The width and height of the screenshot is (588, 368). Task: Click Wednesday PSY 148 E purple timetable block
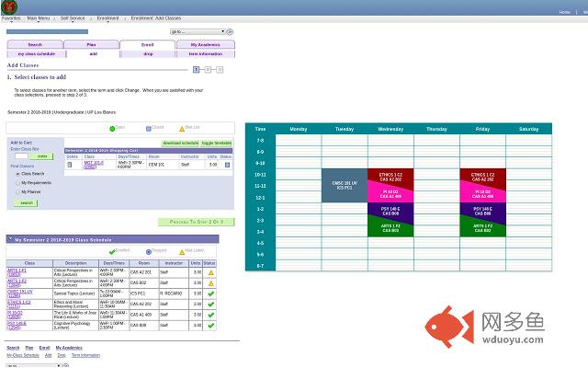click(390, 211)
